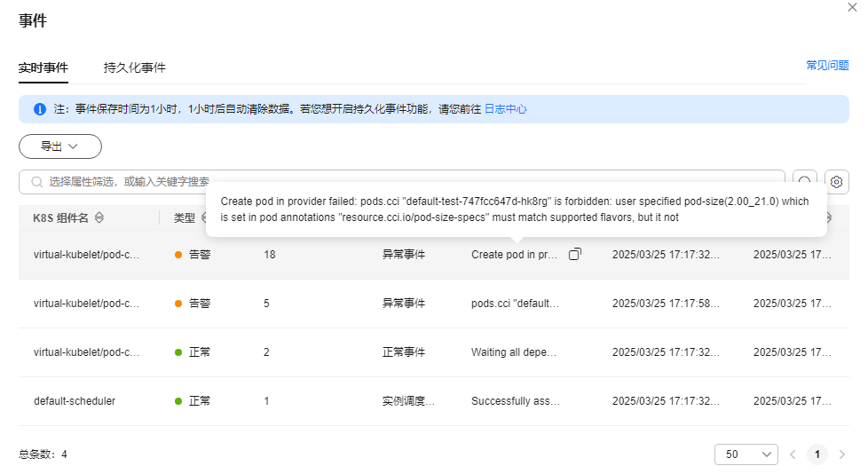This screenshot has height=474, width=868.
Task: Switch to the 实时事件 tab
Action: pos(43,68)
